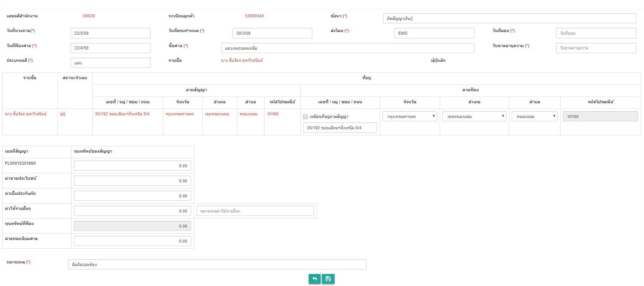Click the หมายเหตุ remarks field at bottom
This screenshot has height=286, width=644.
(217, 265)
